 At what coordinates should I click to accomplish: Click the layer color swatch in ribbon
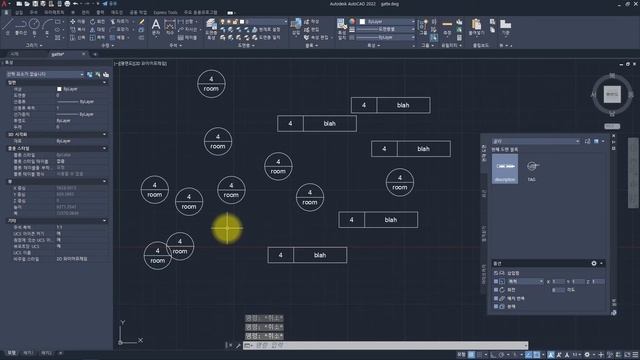point(242,22)
